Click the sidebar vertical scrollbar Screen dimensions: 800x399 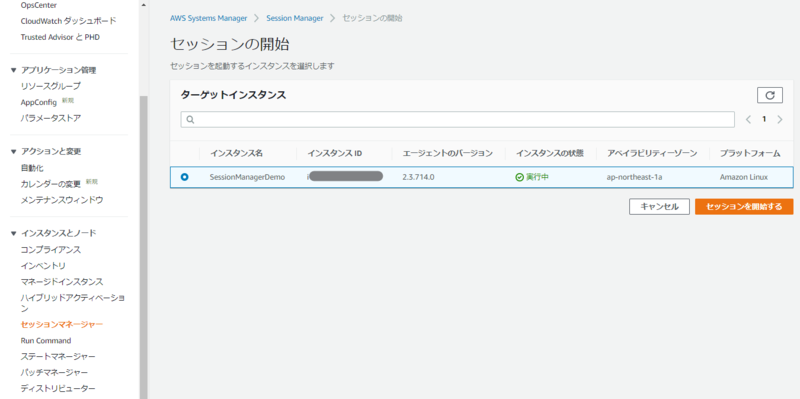143,247
